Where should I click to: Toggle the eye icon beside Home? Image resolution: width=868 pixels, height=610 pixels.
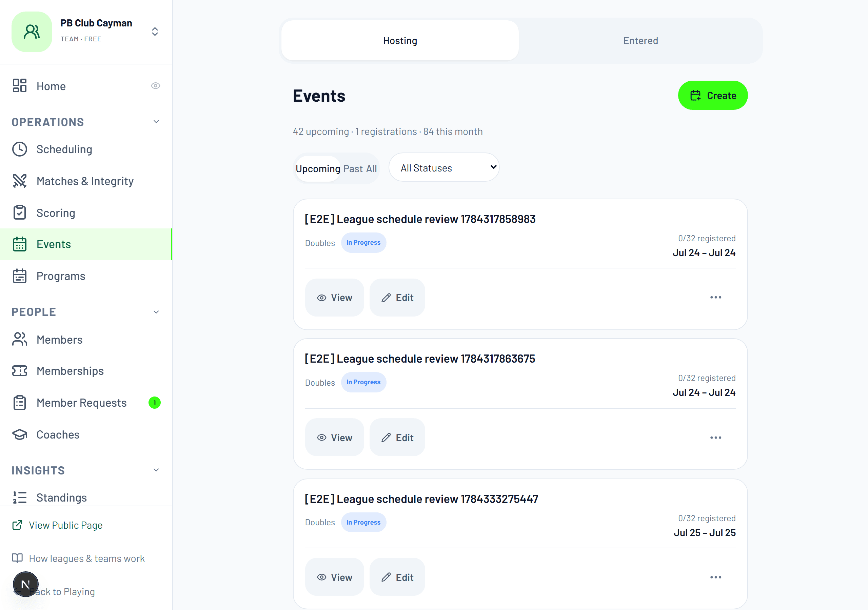(155, 86)
